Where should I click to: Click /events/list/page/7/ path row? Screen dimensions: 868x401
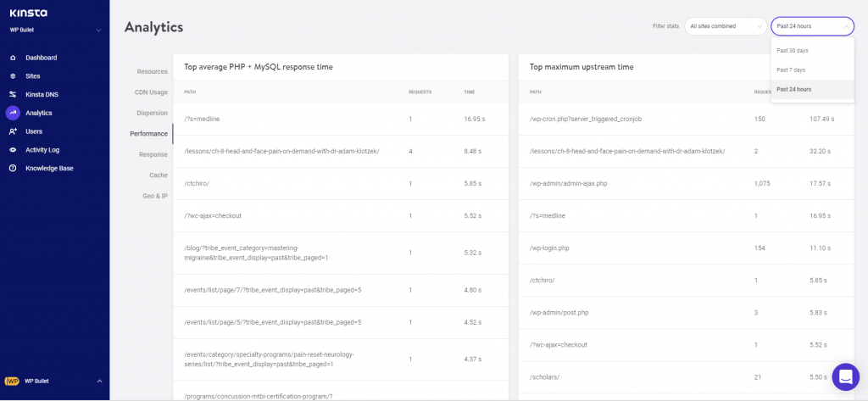[272, 290]
